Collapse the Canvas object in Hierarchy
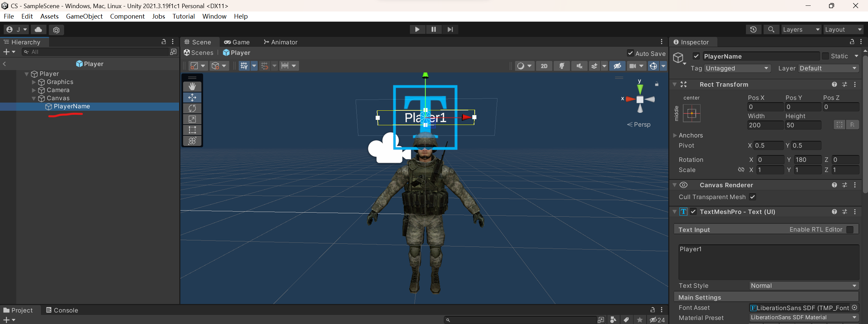This screenshot has height=324, width=868. click(34, 99)
